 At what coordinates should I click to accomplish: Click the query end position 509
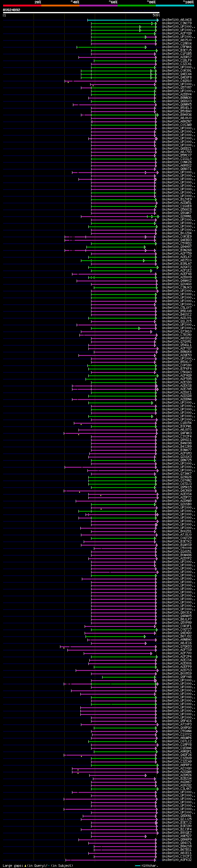[155, 15]
